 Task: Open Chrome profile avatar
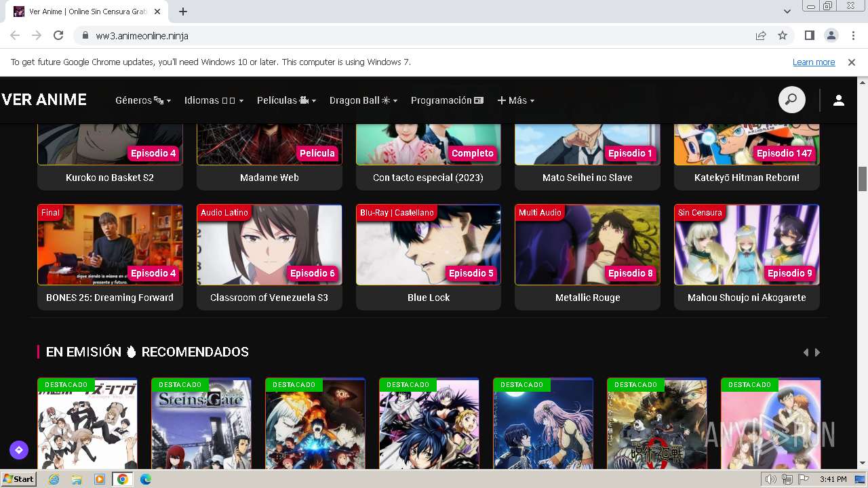point(831,35)
